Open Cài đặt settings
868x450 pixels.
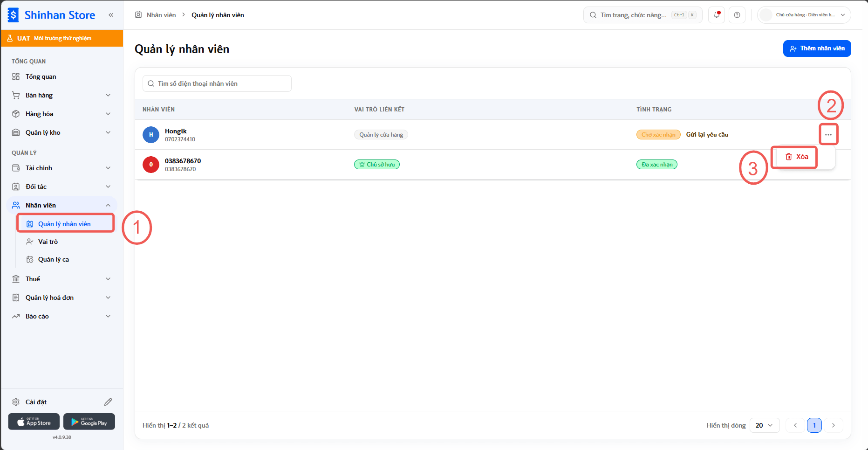pyautogui.click(x=36, y=402)
